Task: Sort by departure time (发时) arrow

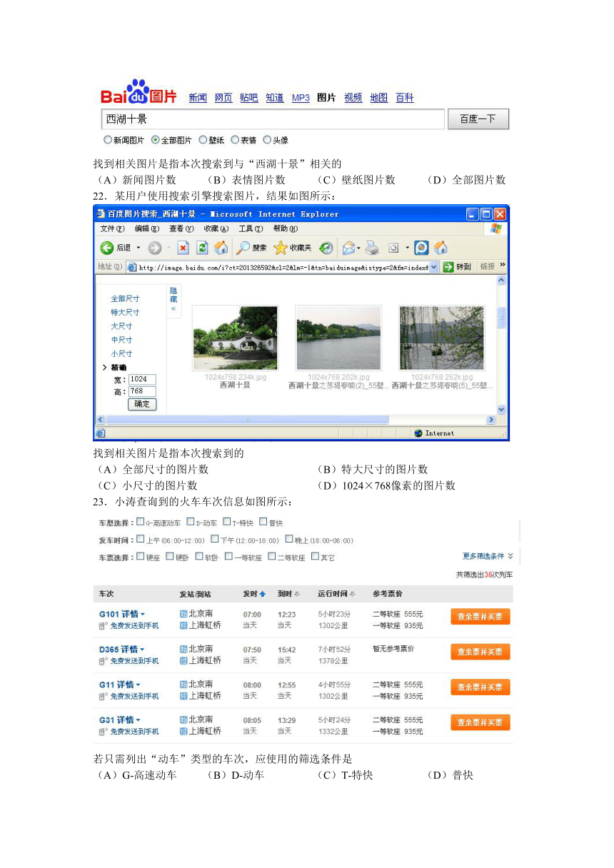Action: [x=263, y=594]
